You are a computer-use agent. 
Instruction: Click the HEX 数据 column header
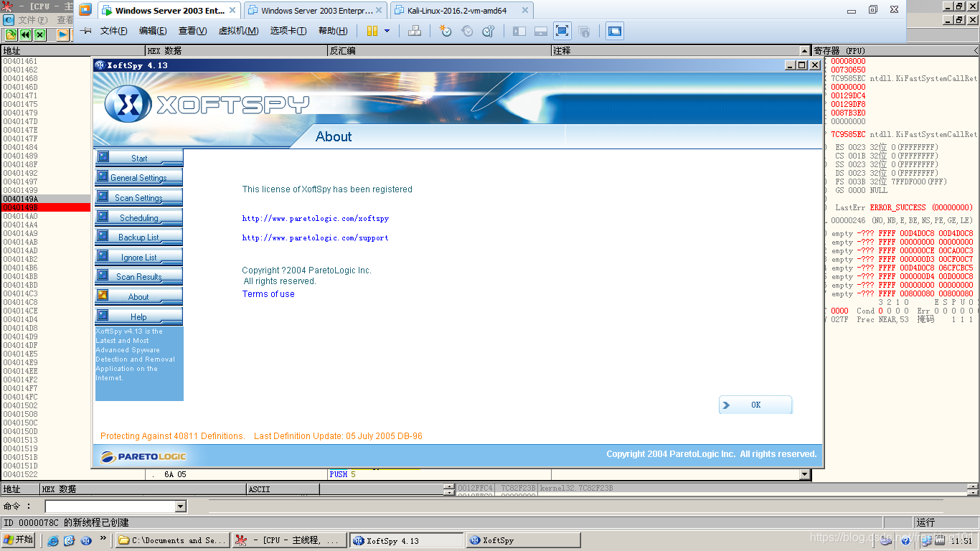pyautogui.click(x=236, y=51)
